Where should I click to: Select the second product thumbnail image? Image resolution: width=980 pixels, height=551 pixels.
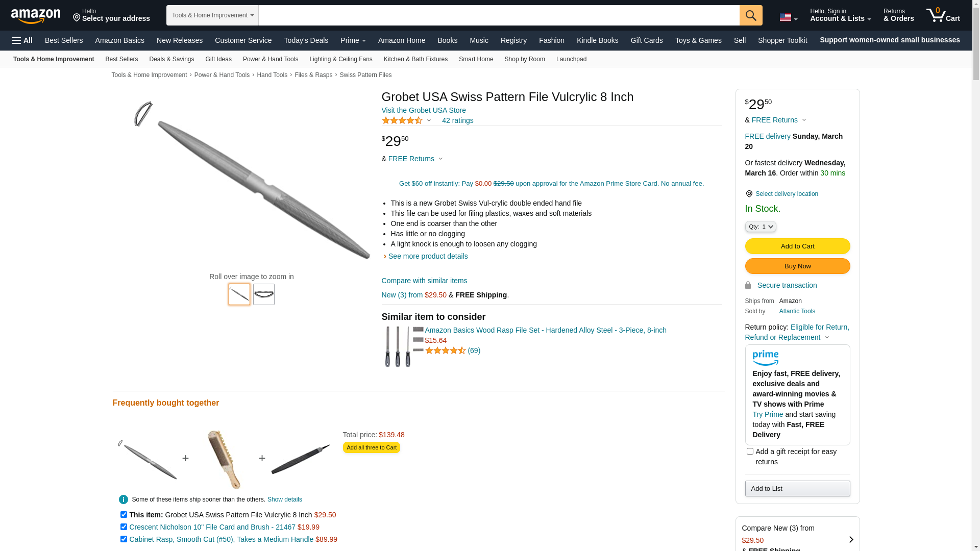(x=264, y=294)
